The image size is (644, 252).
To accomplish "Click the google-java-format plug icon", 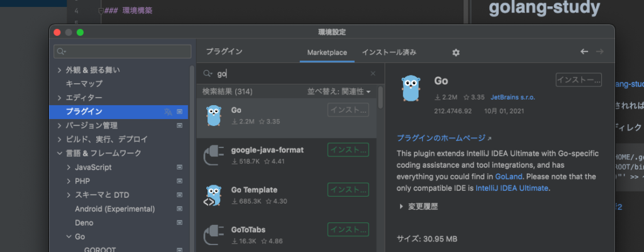I will [x=214, y=156].
